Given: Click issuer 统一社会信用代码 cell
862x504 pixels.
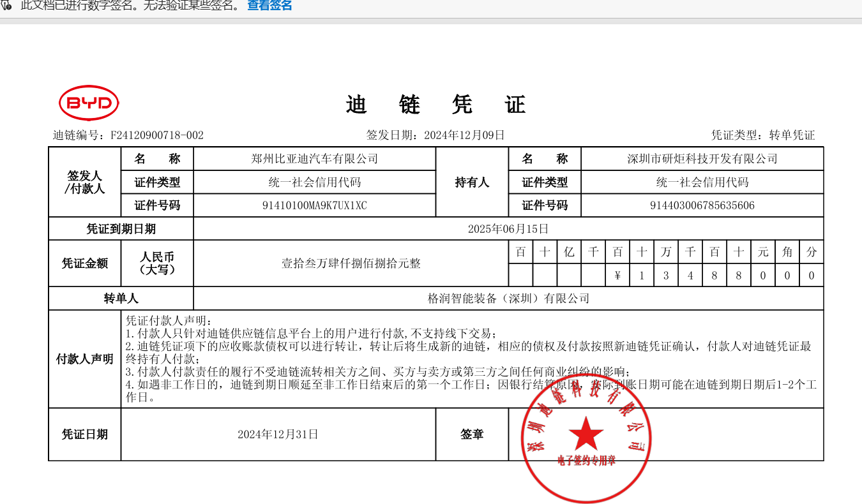Looking at the screenshot, I should 315,182.
